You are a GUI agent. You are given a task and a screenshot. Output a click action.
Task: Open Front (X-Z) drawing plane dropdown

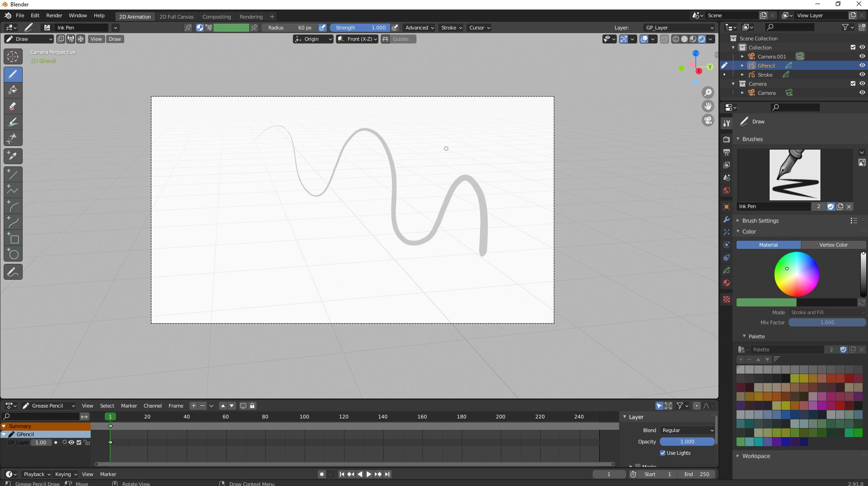tap(357, 39)
